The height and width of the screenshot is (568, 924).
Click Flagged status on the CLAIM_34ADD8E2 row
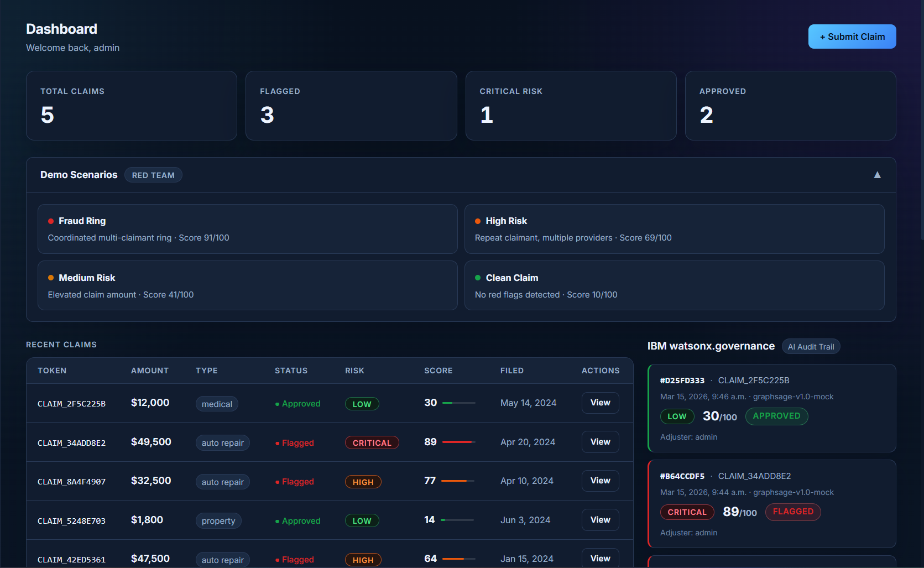tap(295, 443)
